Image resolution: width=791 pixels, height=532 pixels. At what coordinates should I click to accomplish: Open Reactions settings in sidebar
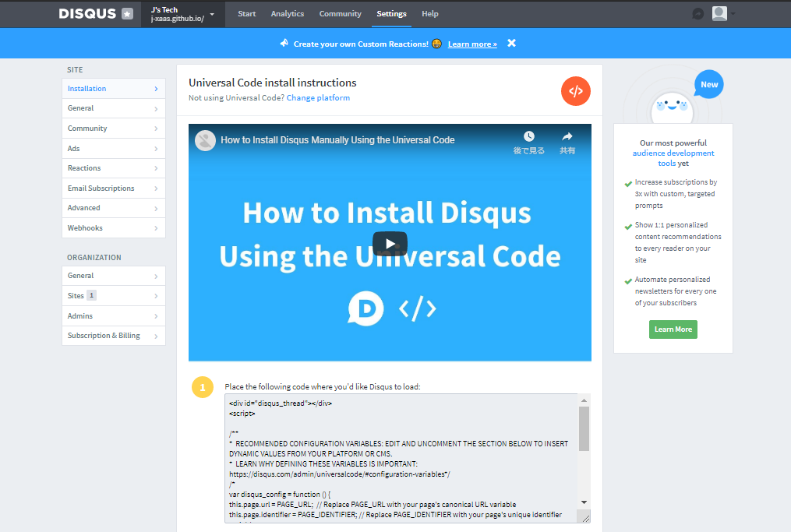coord(114,168)
